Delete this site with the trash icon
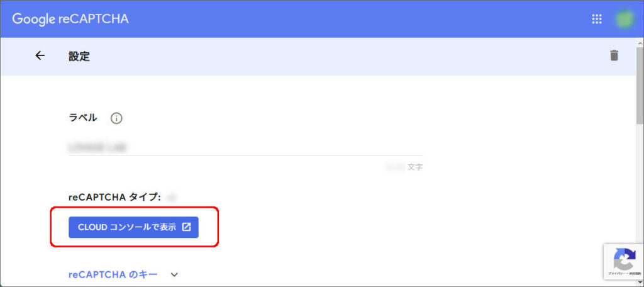This screenshot has height=287, width=644. 614,55
